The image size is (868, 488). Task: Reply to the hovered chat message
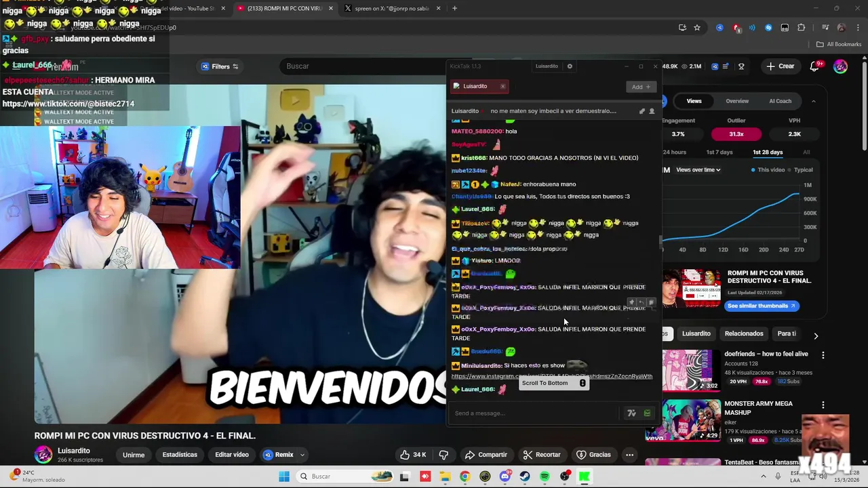click(642, 302)
